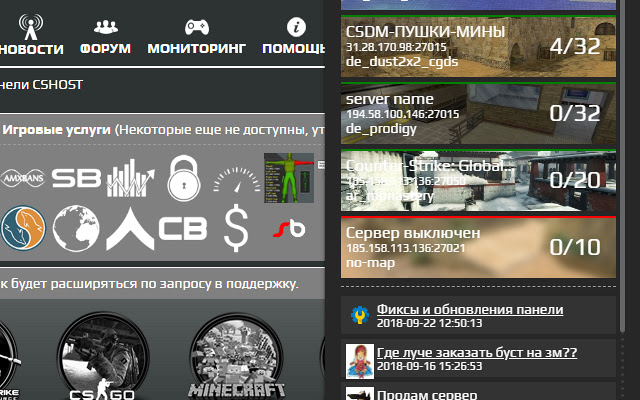This screenshot has height=400, width=640.
Task: Open the Форум menu item
Action: [x=105, y=37]
